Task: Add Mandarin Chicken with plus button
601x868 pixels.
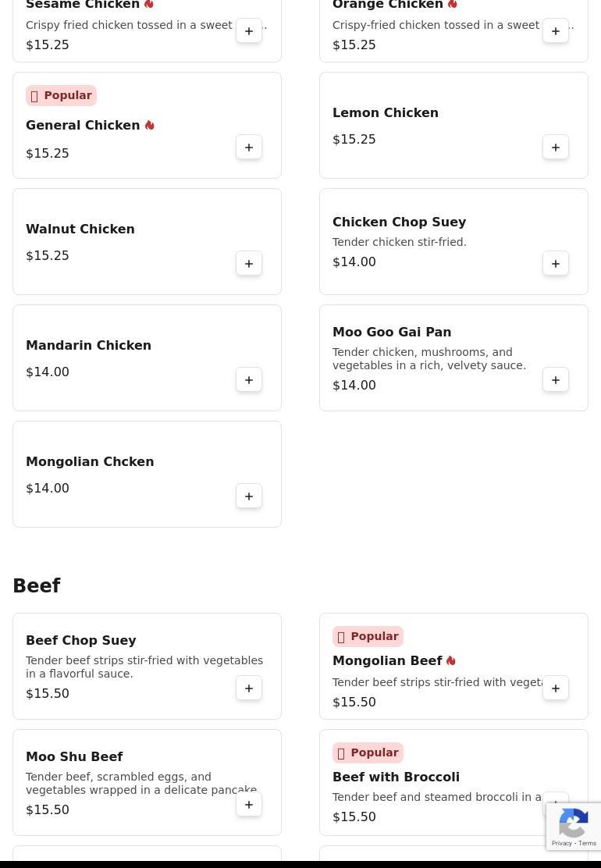Action: point(249,380)
